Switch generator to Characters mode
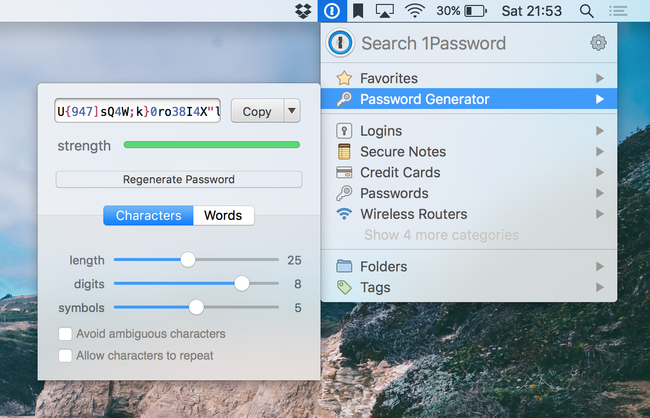Screen dimensions: 650x418 148,216
